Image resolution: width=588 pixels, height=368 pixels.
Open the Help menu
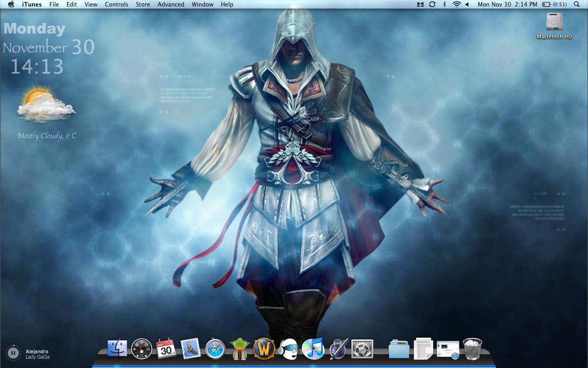click(227, 4)
